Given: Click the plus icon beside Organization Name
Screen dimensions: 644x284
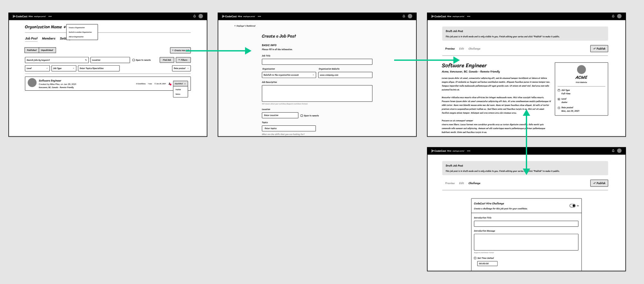Looking at the screenshot, I should coord(65,27).
